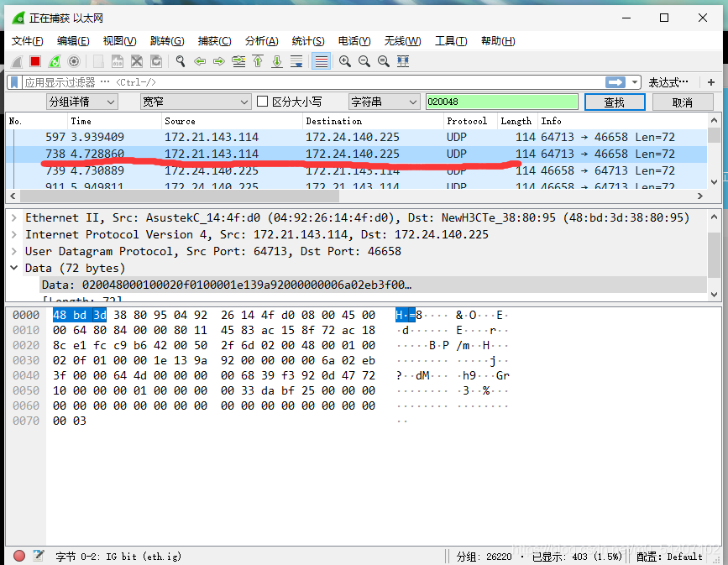Screen dimensions: 728x565
Task: Reset text to normal size
Action: [384, 61]
